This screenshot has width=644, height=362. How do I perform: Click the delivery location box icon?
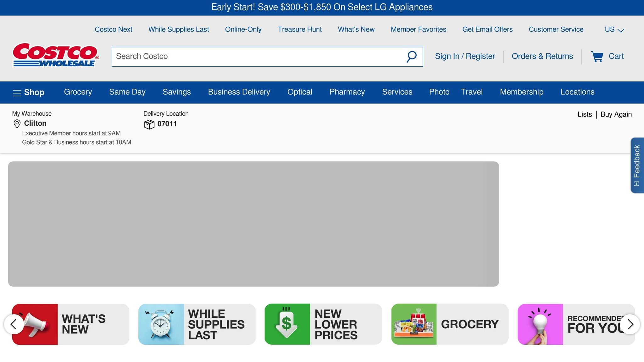(149, 124)
